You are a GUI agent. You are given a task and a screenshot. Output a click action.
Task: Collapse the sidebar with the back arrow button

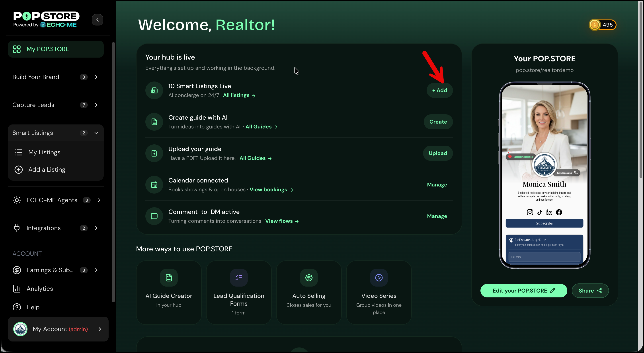click(x=98, y=20)
